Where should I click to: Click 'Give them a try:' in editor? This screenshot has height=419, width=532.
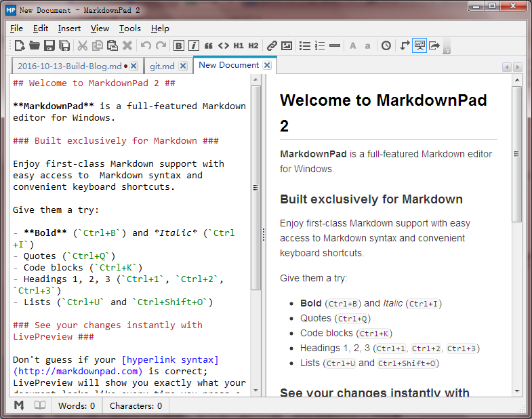point(56,210)
